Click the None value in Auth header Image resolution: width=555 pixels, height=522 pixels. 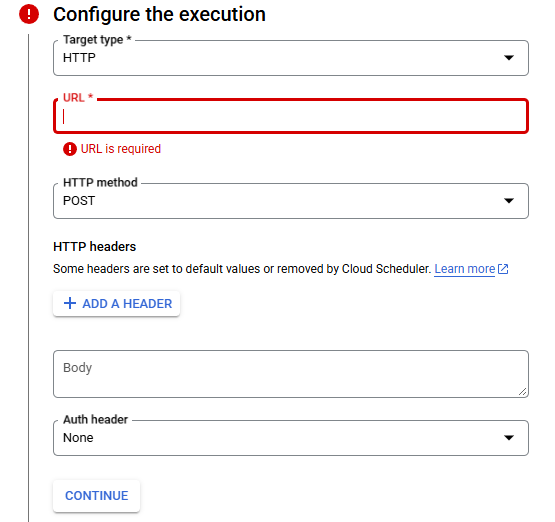[78, 438]
